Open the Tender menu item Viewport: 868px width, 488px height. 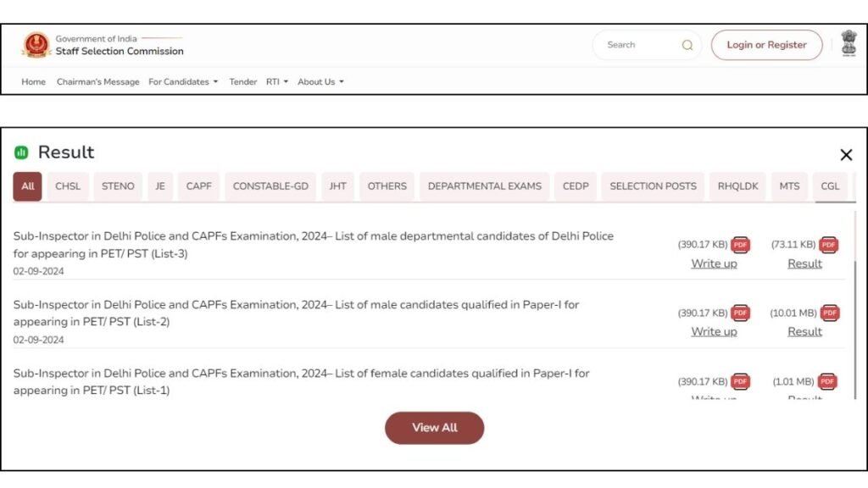[x=243, y=81]
